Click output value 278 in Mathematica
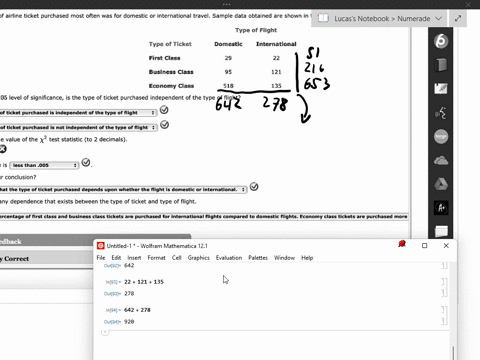 tap(129, 293)
